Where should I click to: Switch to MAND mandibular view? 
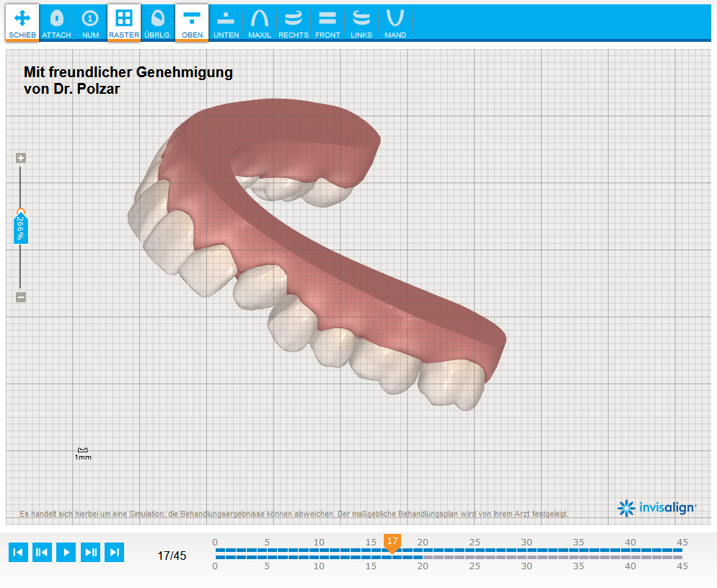pos(395,22)
